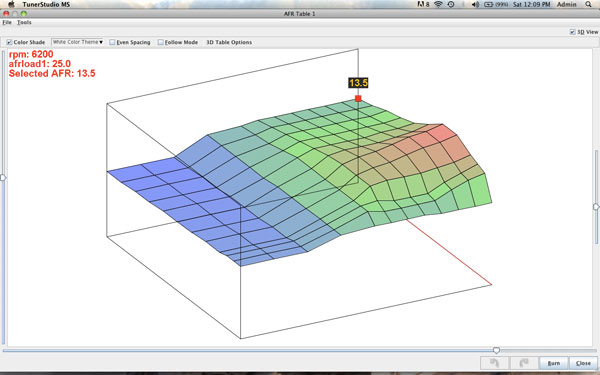Click the 13.5 value label on graph
The width and height of the screenshot is (600, 375).
[x=358, y=83]
